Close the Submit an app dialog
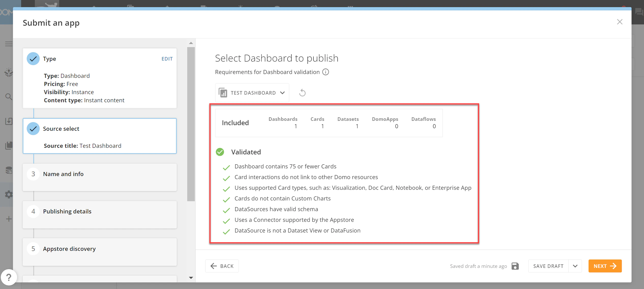644x289 pixels. [x=620, y=22]
